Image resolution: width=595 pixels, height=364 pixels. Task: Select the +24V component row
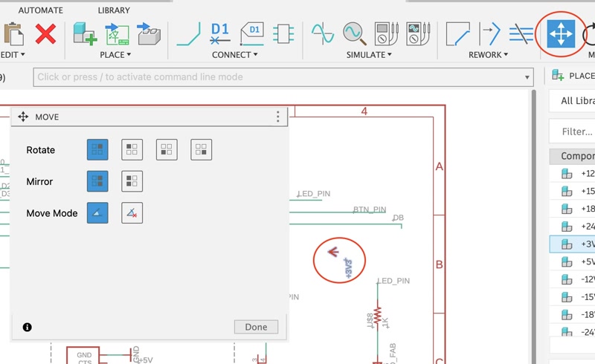point(572,227)
